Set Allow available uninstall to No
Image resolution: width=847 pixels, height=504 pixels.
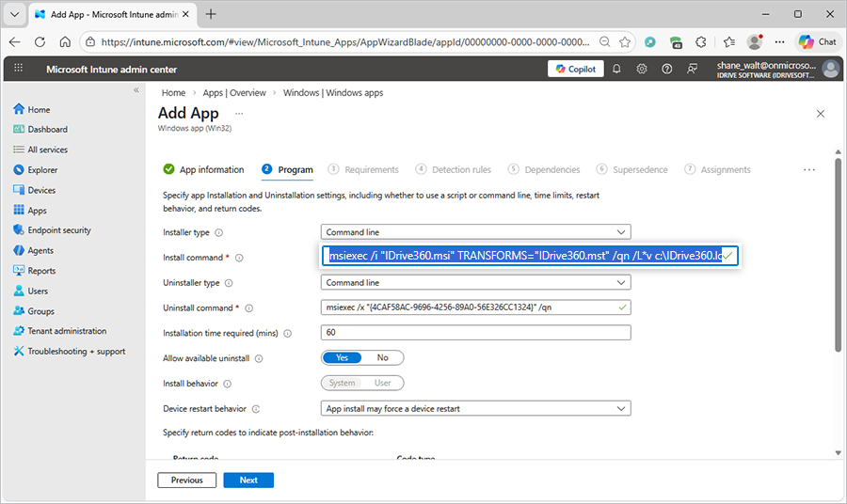[x=383, y=357]
